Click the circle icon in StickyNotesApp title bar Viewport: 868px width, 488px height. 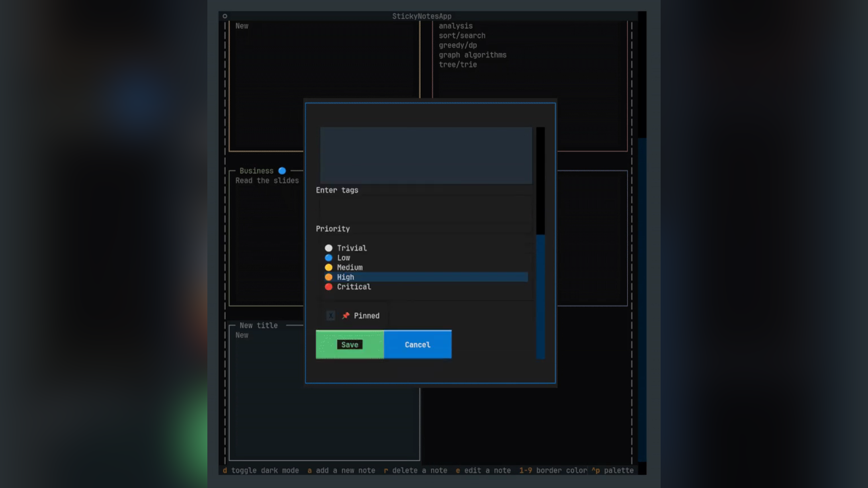[x=225, y=16]
